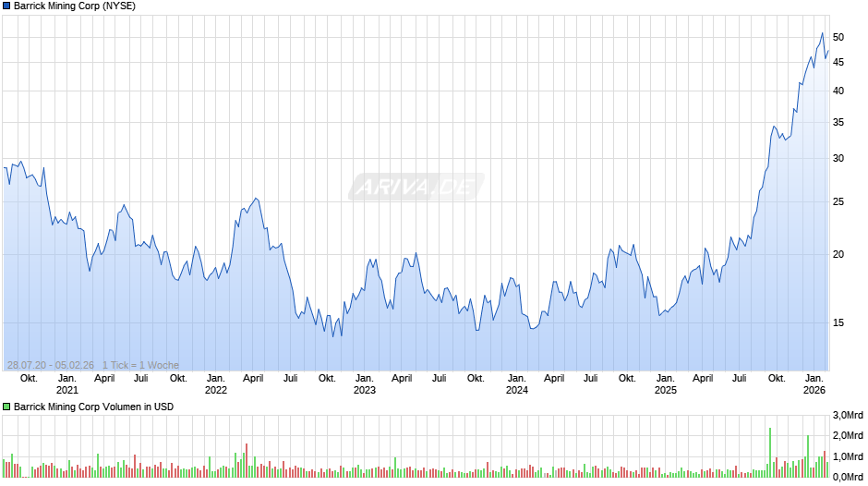Click the 30 price axis label

point(838,159)
